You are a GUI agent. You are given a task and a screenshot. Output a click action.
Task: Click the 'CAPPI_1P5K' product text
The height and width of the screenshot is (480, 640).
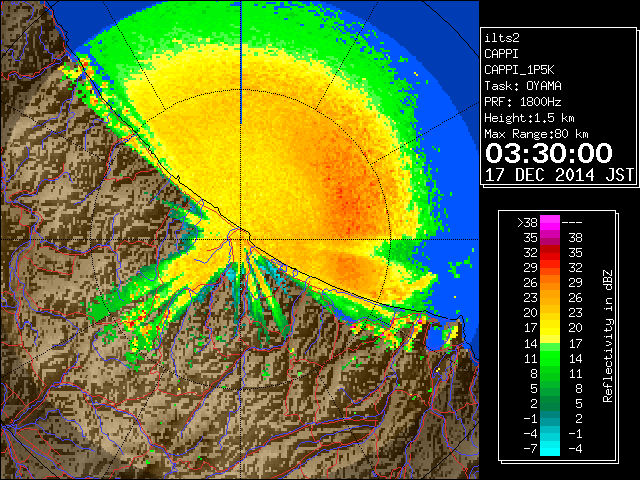(x=519, y=70)
